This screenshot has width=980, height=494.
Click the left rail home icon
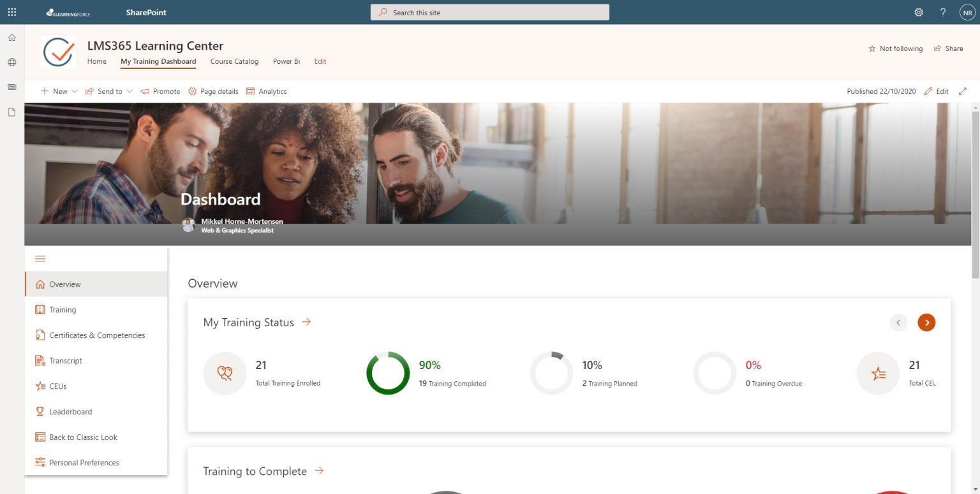point(11,38)
